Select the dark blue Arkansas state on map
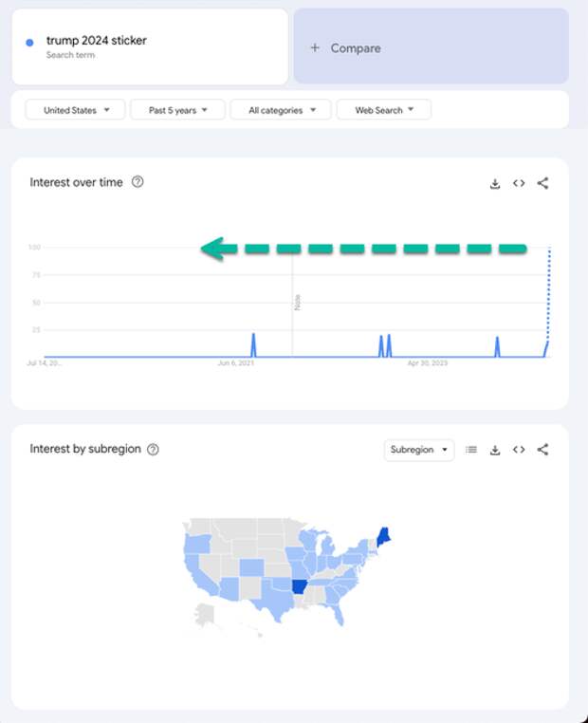The width and height of the screenshot is (588, 723). (300, 586)
